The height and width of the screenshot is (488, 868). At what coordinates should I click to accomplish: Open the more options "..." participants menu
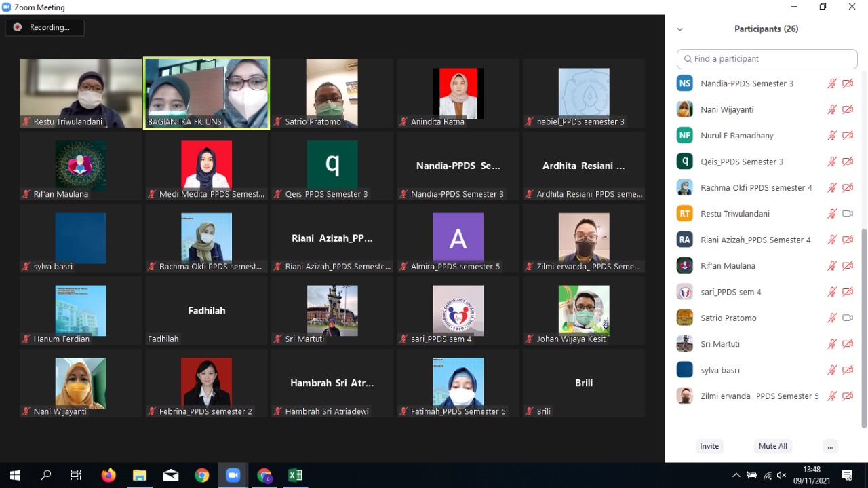pyautogui.click(x=830, y=446)
